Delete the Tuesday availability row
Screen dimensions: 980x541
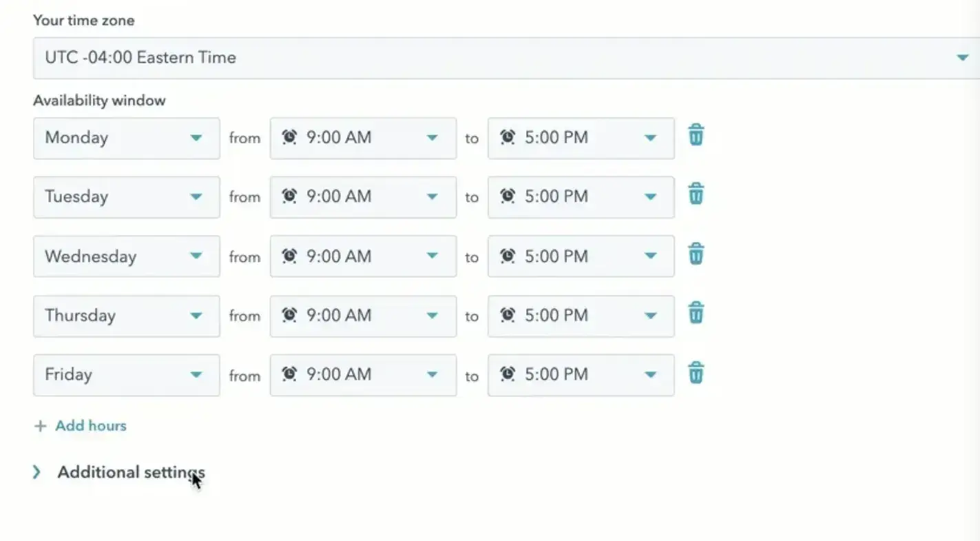point(696,195)
